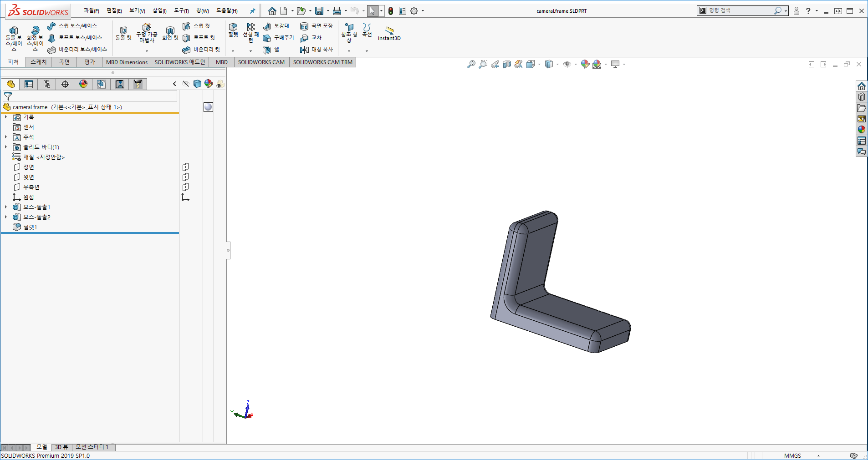Viewport: 868px width, 460px height.
Task: Click the 스윕 컷 tool
Action: click(x=196, y=26)
